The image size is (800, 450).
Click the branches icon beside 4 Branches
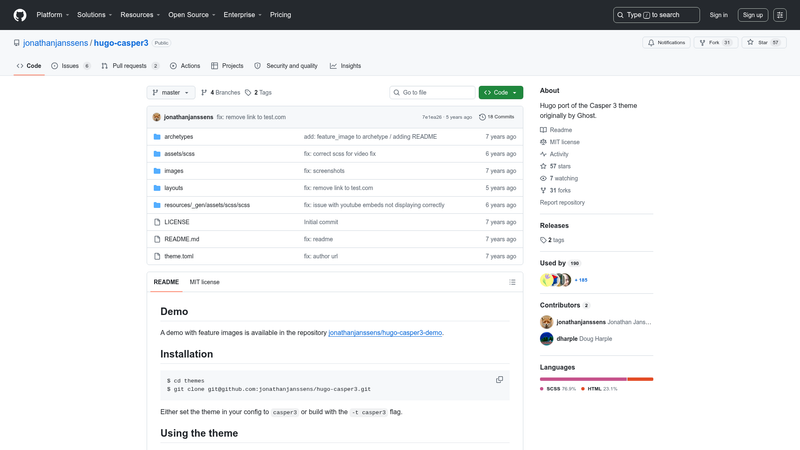pos(204,92)
